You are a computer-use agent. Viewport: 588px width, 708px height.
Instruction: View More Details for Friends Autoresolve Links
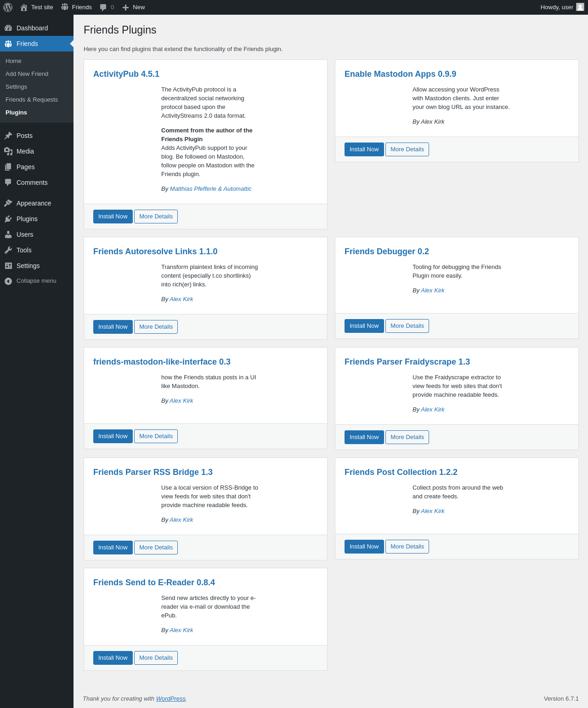click(156, 327)
